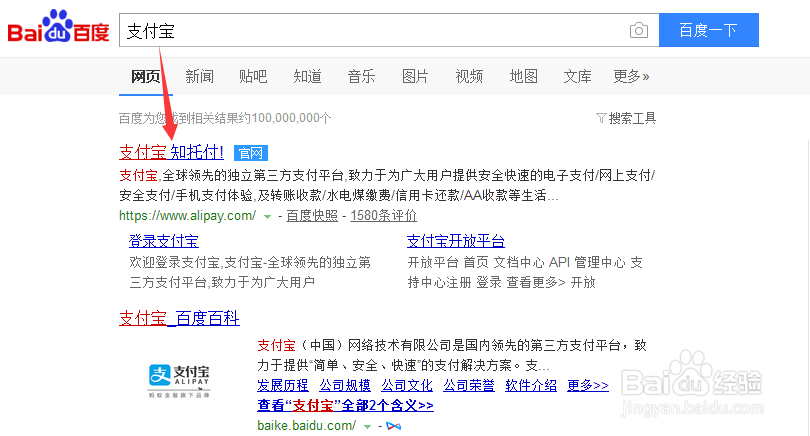The width and height of the screenshot is (810, 436).
Task: Click the baike.baidu.com/ URL text
Action: coord(306,426)
